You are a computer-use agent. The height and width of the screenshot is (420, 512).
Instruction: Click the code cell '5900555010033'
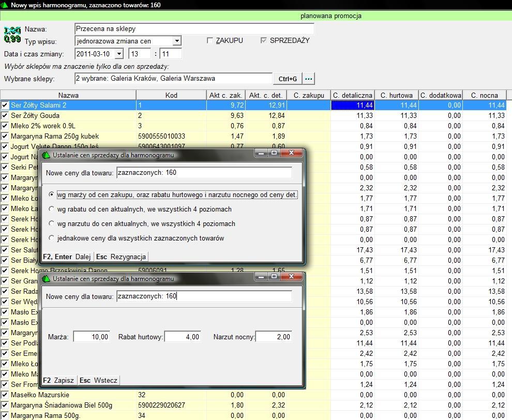pyautogui.click(x=162, y=136)
